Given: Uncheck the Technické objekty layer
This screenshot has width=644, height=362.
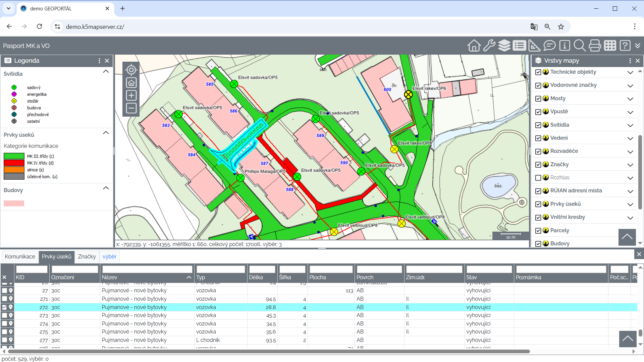Looking at the screenshot, I should pyautogui.click(x=538, y=72).
